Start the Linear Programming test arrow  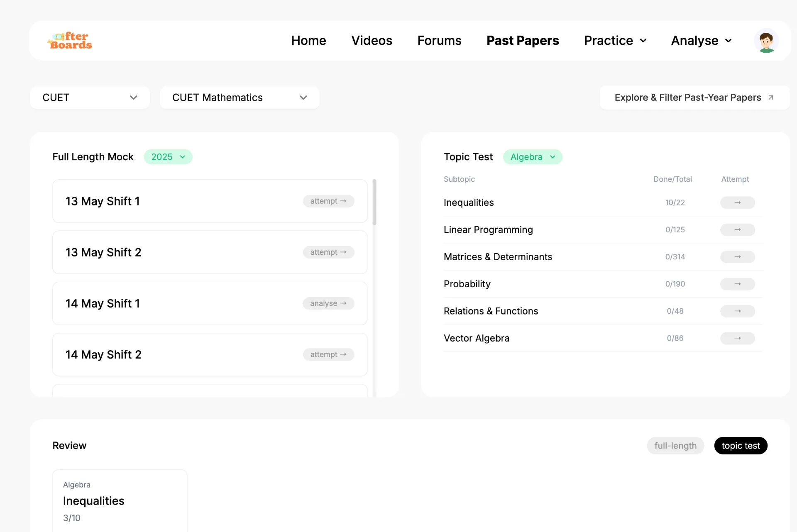pyautogui.click(x=737, y=229)
